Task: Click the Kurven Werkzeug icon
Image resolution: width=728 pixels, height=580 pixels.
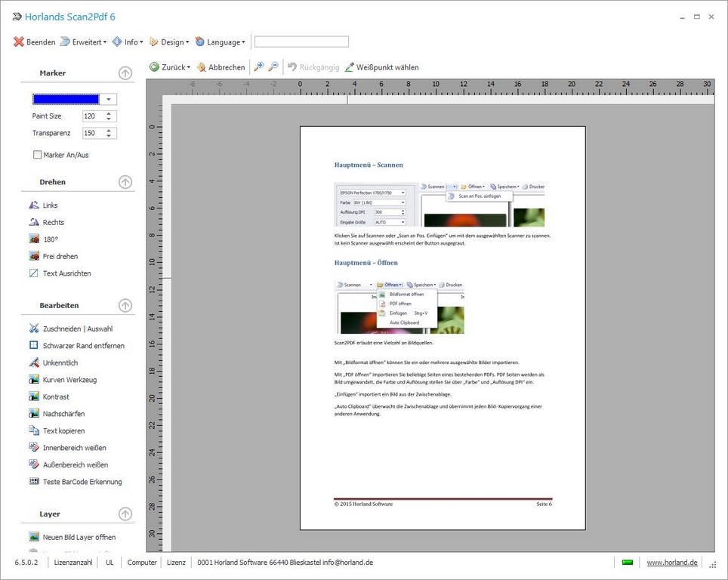Action: 34,379
